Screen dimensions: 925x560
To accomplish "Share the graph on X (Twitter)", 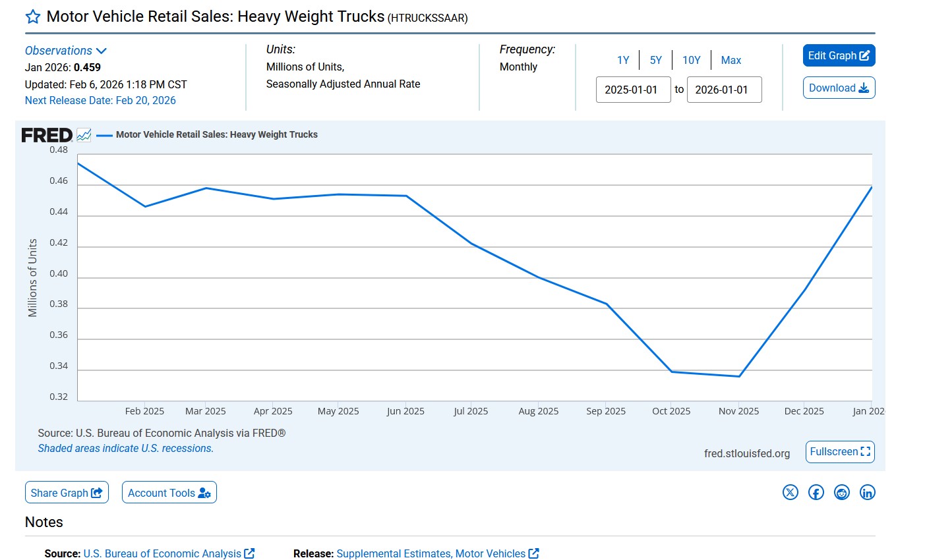I will (x=790, y=492).
